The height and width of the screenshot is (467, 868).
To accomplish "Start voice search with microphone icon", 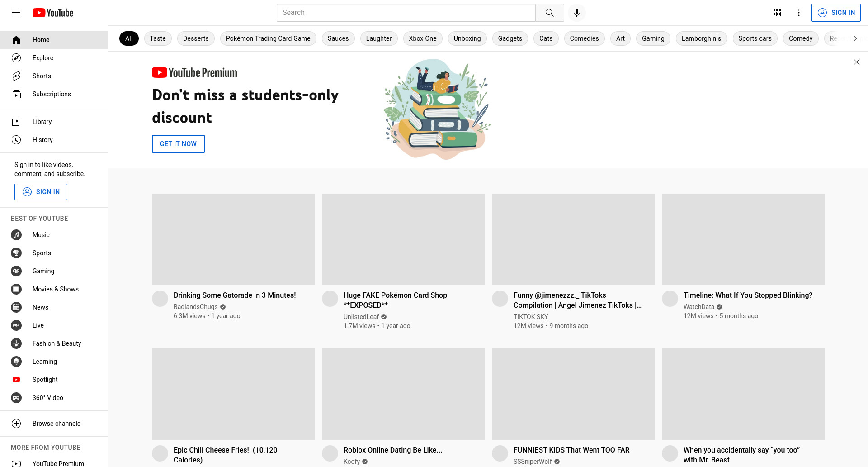I will [577, 13].
